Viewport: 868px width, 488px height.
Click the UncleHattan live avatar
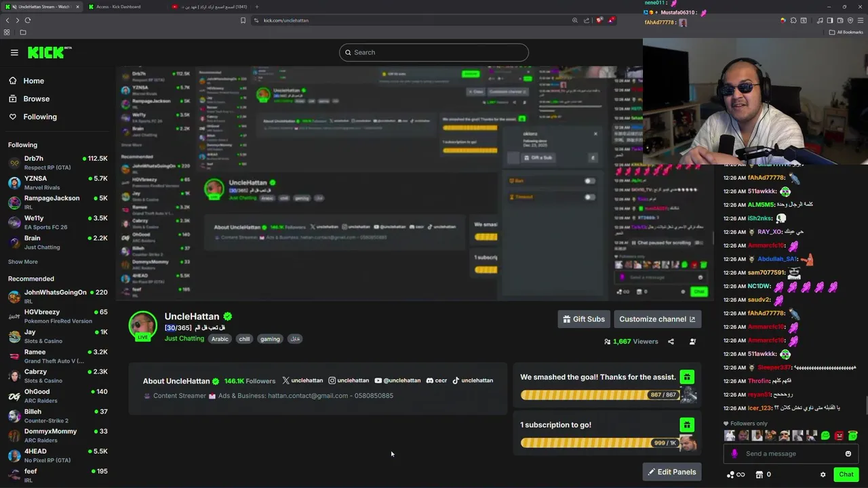143,326
